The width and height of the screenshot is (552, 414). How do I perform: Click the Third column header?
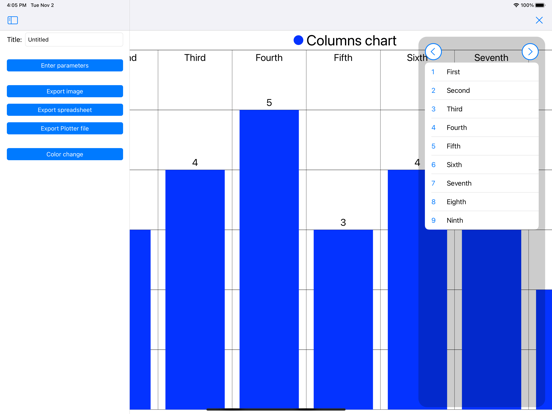click(195, 58)
